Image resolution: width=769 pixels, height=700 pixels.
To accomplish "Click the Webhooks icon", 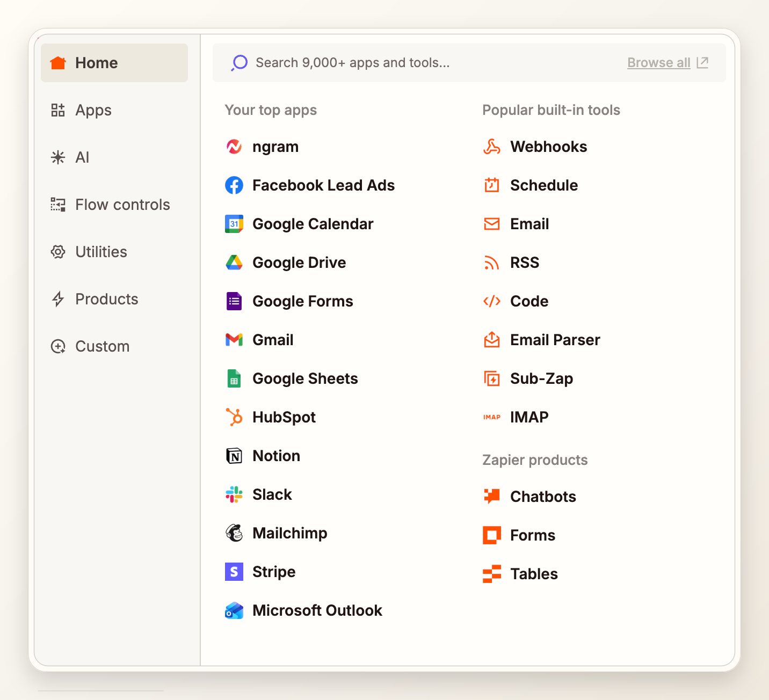I will [492, 147].
